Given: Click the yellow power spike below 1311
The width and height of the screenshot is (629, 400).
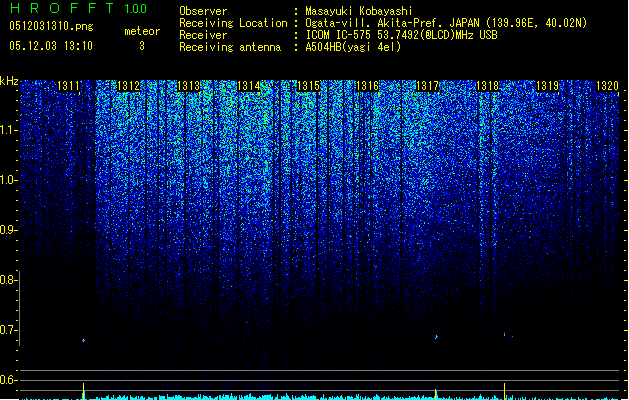Looking at the screenshot, I should 83,391.
